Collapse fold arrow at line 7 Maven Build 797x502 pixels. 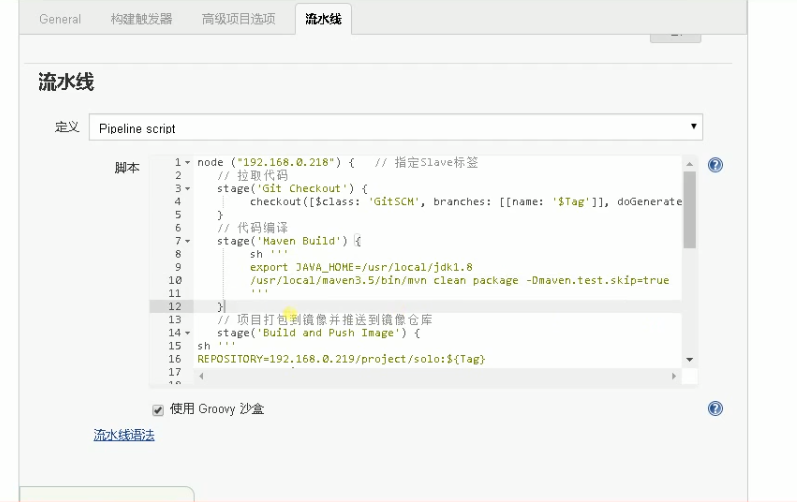(x=188, y=241)
